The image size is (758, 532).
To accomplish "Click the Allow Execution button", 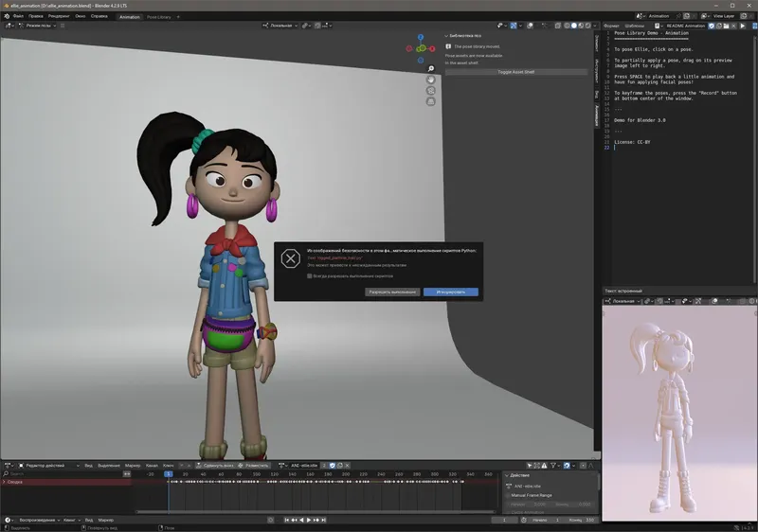I will click(x=391, y=292).
